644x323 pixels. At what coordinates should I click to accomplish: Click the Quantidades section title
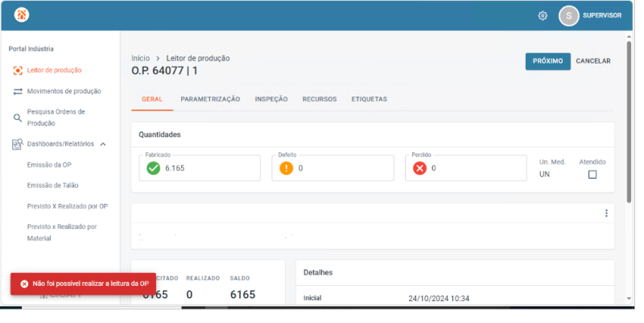coord(159,135)
